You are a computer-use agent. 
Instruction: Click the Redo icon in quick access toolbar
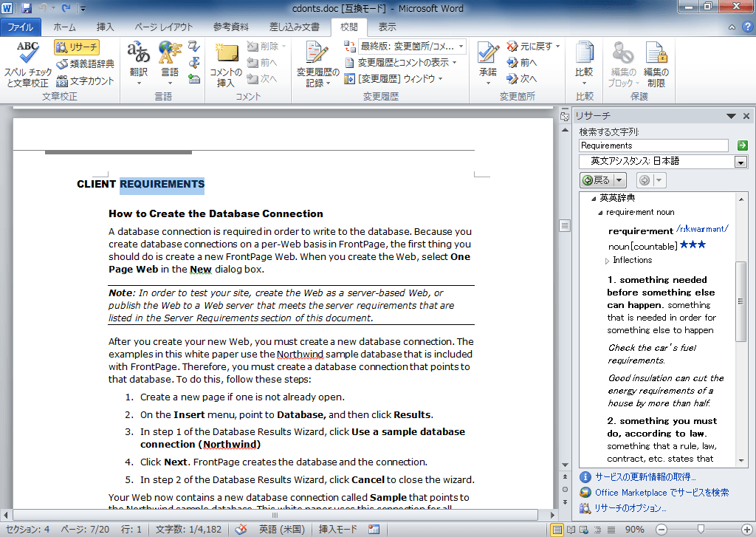pos(66,8)
